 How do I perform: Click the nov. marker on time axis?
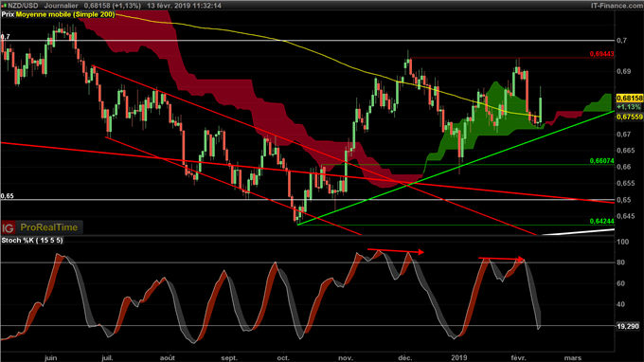[346, 357]
